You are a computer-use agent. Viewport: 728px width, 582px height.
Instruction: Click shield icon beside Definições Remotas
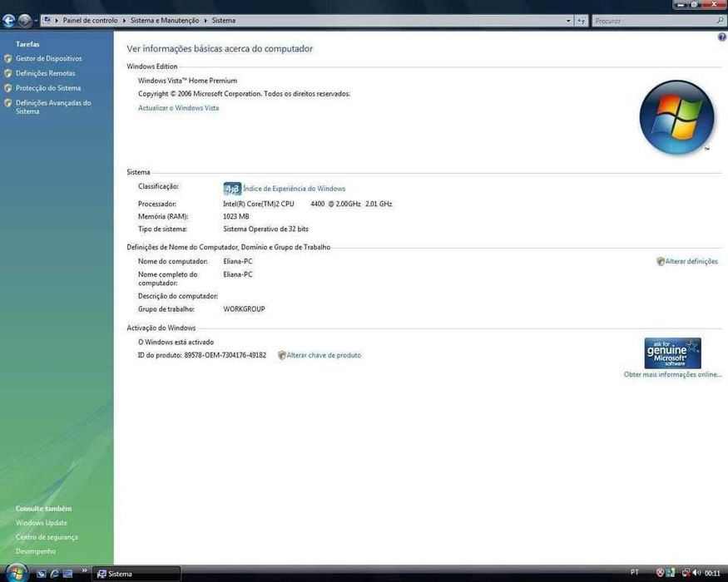click(7, 73)
